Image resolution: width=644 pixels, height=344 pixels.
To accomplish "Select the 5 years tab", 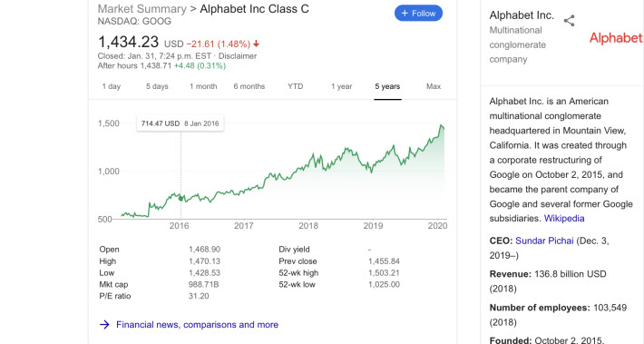I will pyautogui.click(x=387, y=86).
